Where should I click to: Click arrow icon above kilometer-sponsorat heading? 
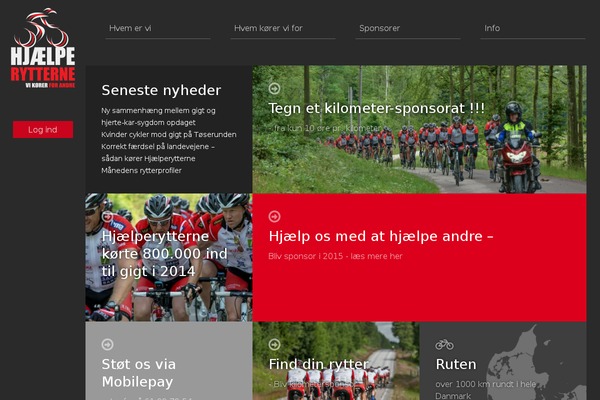pyautogui.click(x=274, y=88)
